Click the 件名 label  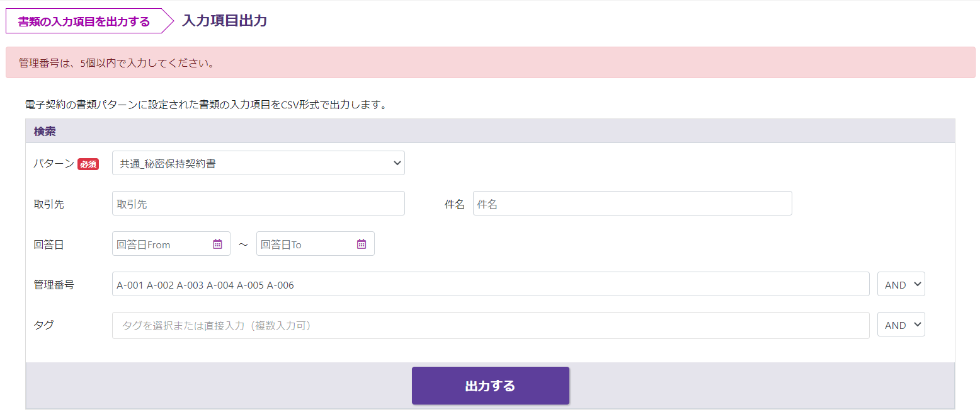coord(455,204)
